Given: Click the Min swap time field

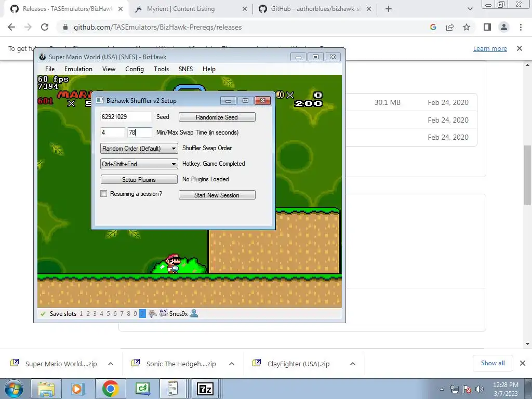Looking at the screenshot, I should 112,132.
